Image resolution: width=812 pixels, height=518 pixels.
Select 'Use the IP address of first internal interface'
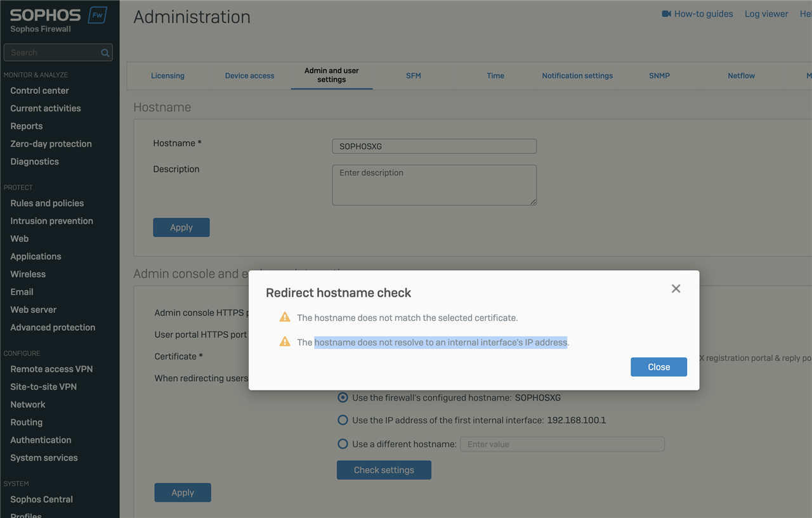click(343, 420)
